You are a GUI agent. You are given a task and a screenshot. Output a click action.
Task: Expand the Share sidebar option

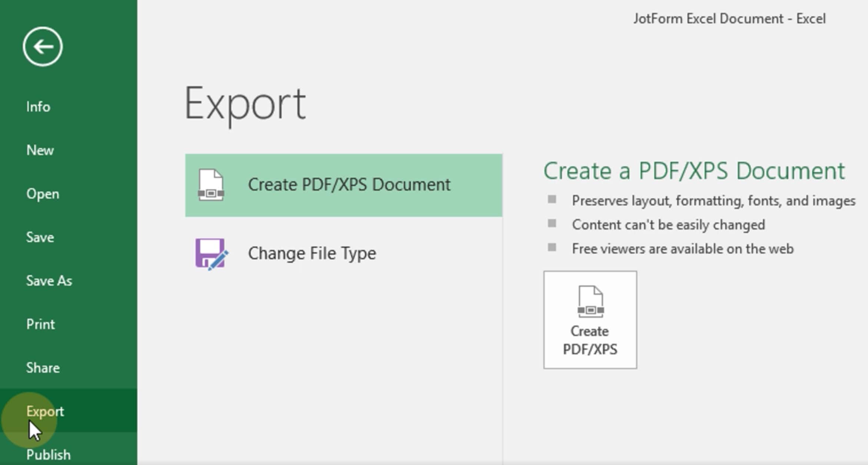[x=43, y=367]
